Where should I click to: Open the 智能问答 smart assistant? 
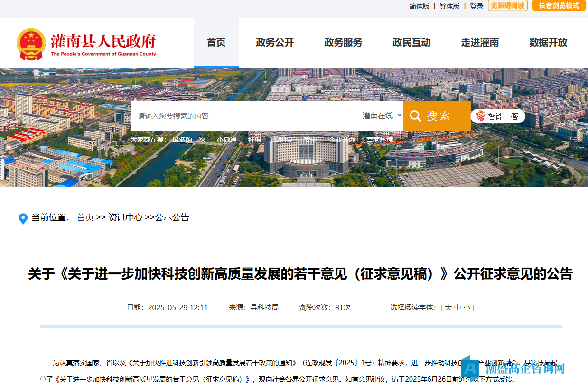498,116
